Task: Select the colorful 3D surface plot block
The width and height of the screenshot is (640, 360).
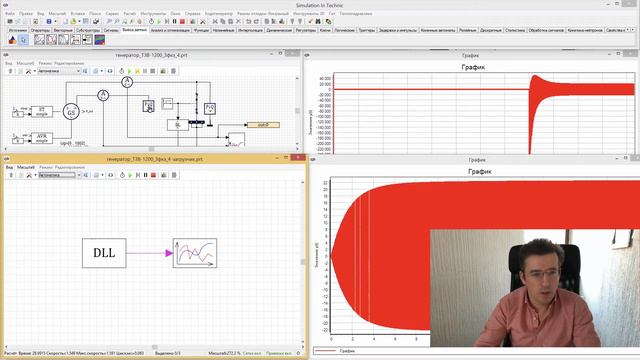Action: click(100, 40)
